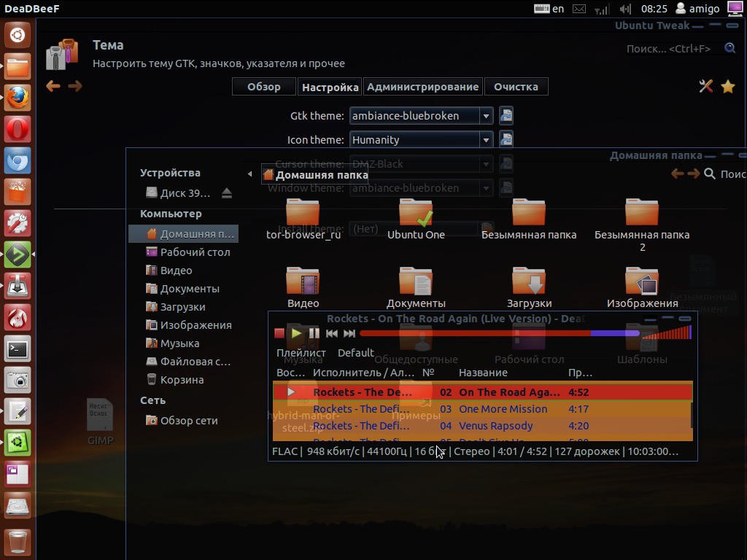This screenshot has height=560, width=747.
Task: Click the Play button in DeaDBeeF
Action: [x=296, y=333]
